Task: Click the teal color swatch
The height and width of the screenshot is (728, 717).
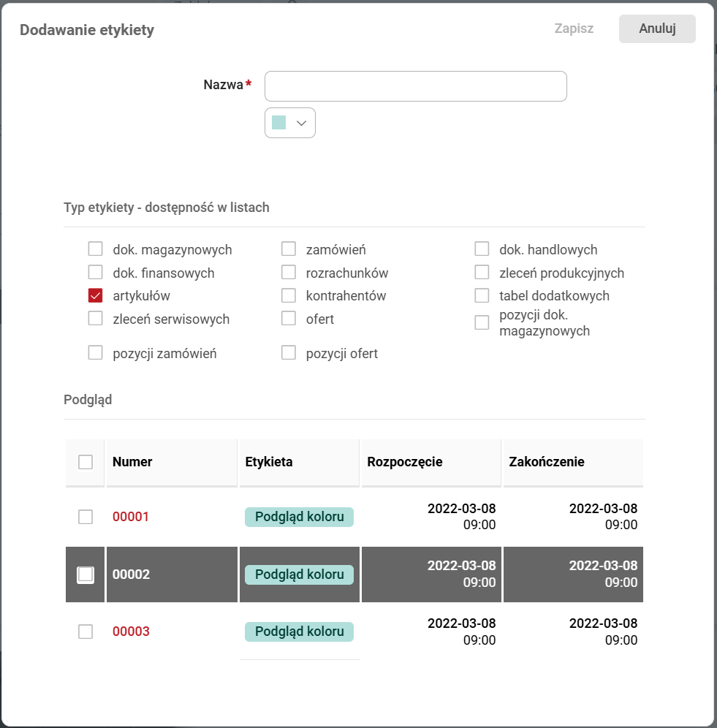Action: point(278,123)
